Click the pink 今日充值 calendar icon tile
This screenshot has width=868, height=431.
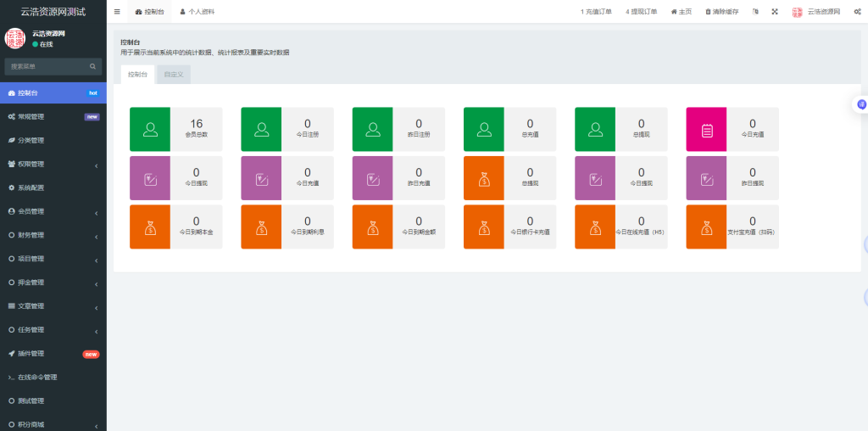click(706, 129)
